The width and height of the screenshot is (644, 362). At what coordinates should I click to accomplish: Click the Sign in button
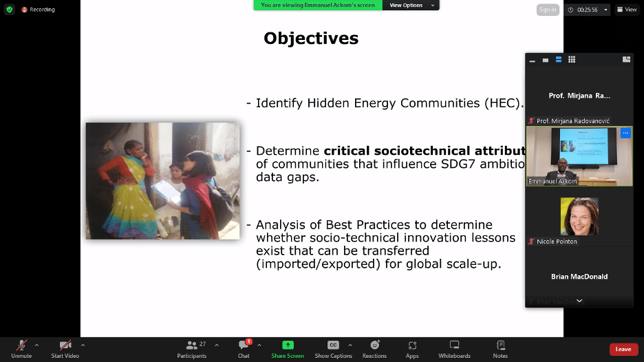click(548, 10)
